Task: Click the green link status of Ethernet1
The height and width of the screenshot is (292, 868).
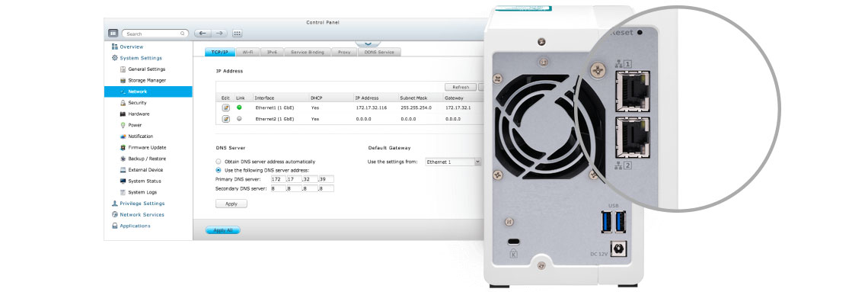Action: point(239,107)
